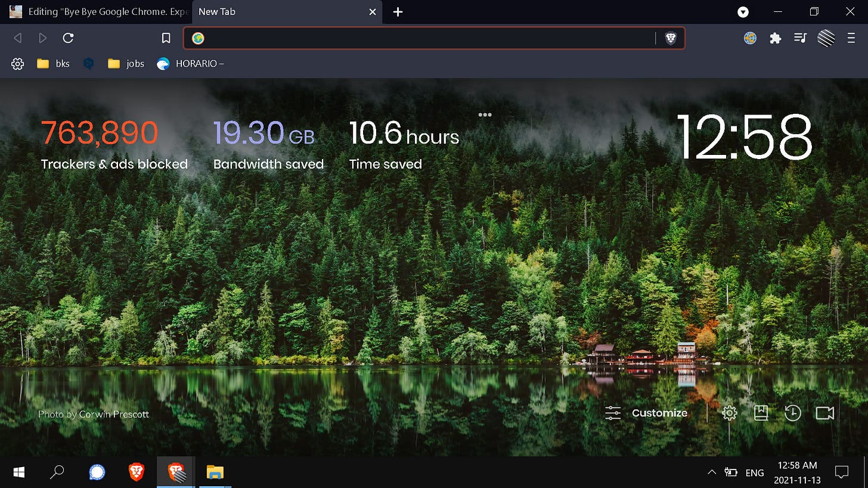The image size is (868, 488).
Task: Open the jobs bookmarks folder
Action: (x=126, y=64)
